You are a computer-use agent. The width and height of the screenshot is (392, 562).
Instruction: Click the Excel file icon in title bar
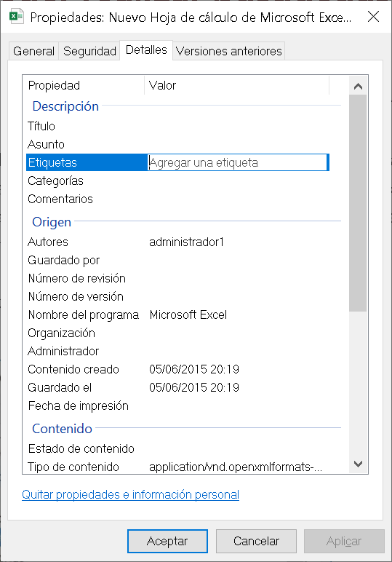point(17,17)
